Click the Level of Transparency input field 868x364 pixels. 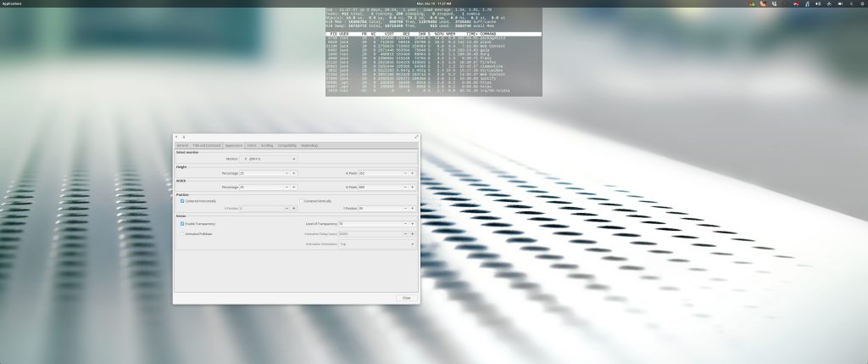368,224
